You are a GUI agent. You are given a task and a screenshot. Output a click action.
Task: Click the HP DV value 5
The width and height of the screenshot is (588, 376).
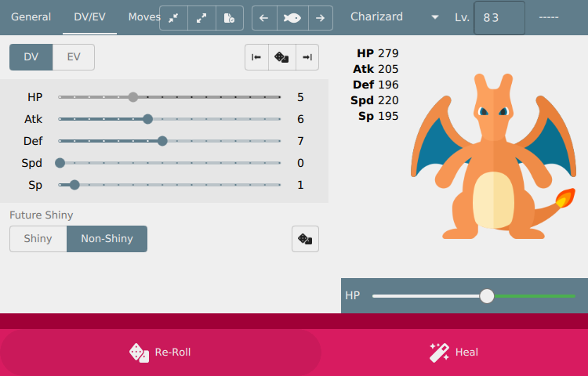coord(300,97)
